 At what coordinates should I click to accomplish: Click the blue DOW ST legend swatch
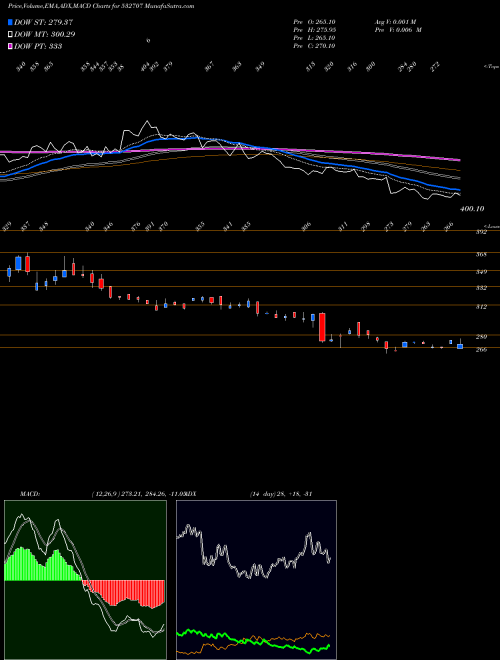click(x=11, y=22)
